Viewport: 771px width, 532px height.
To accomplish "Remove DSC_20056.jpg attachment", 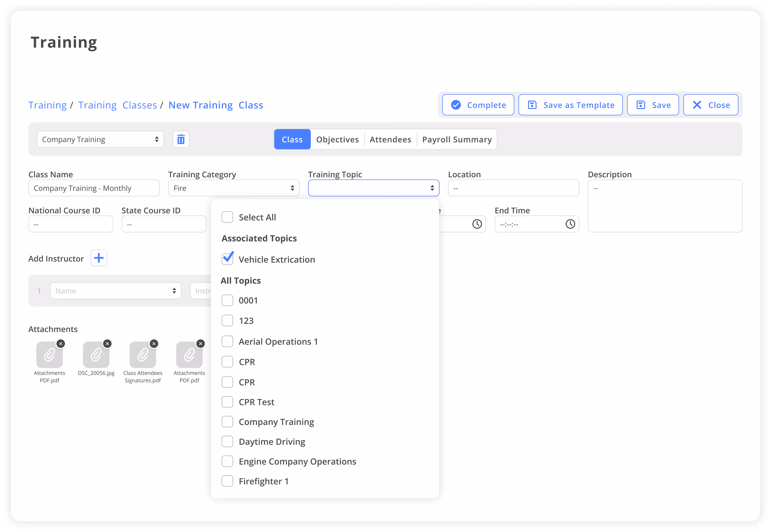I will point(107,343).
